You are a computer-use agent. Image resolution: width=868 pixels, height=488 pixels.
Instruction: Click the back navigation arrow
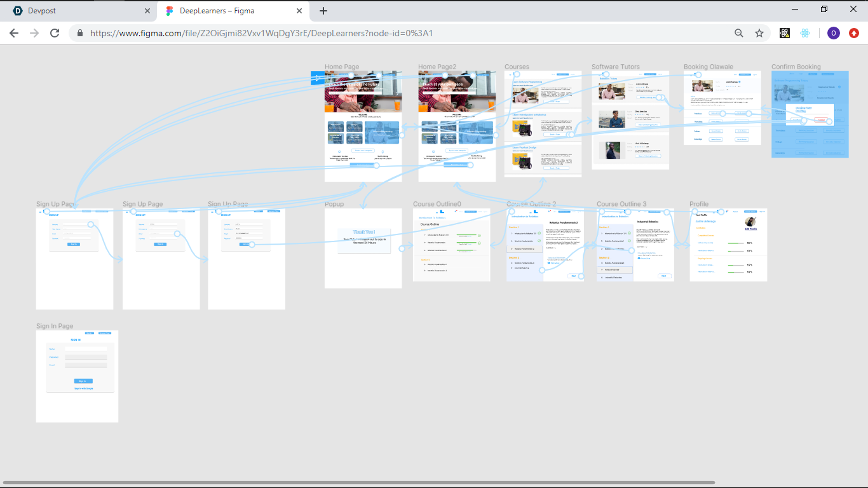(x=13, y=32)
